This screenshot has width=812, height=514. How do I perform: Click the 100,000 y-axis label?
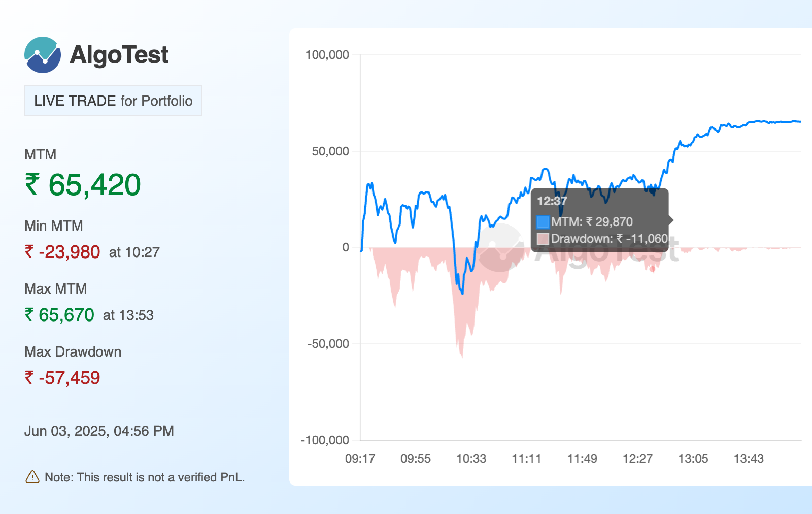click(327, 55)
